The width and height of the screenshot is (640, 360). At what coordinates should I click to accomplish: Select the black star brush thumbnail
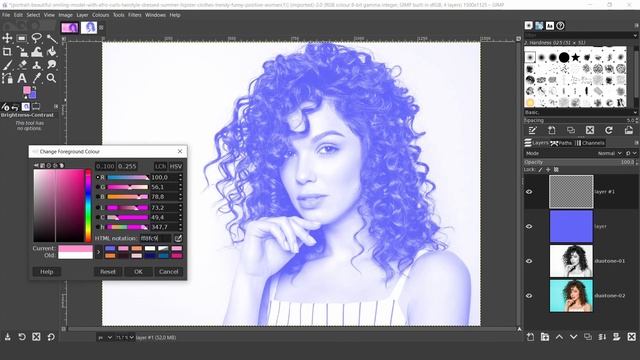click(576, 57)
